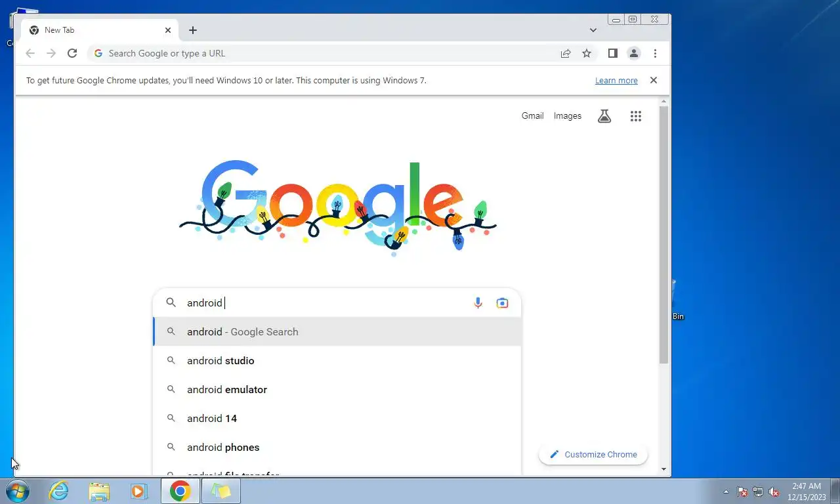Image resolution: width=840 pixels, height=504 pixels.
Task: Open the side panel icon
Action: pos(612,53)
